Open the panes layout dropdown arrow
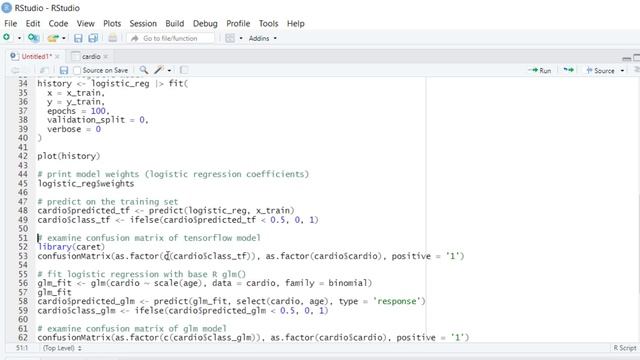 click(241, 38)
